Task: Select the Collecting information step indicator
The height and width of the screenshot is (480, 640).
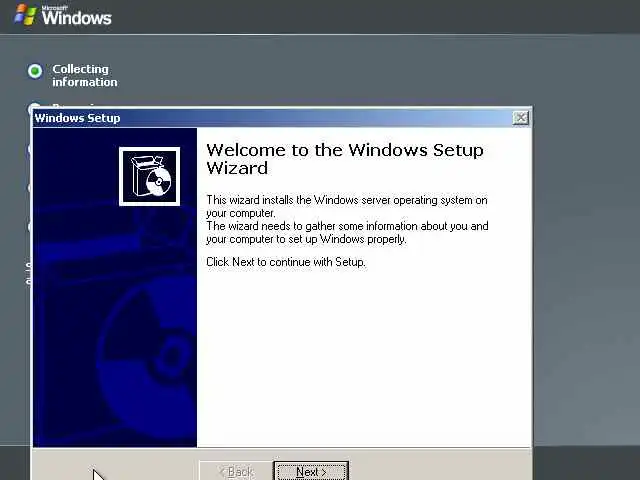Action: coord(35,71)
